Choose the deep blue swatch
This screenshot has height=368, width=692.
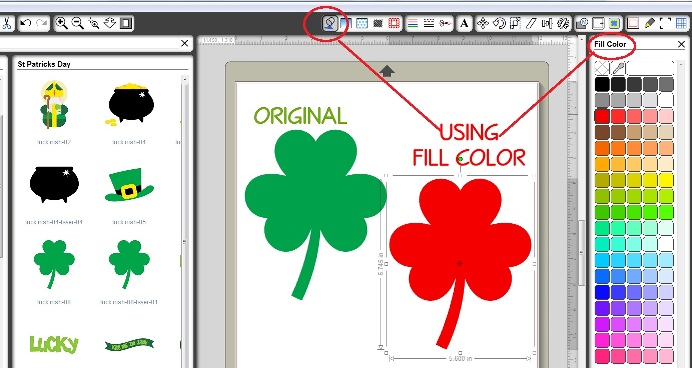coord(602,292)
